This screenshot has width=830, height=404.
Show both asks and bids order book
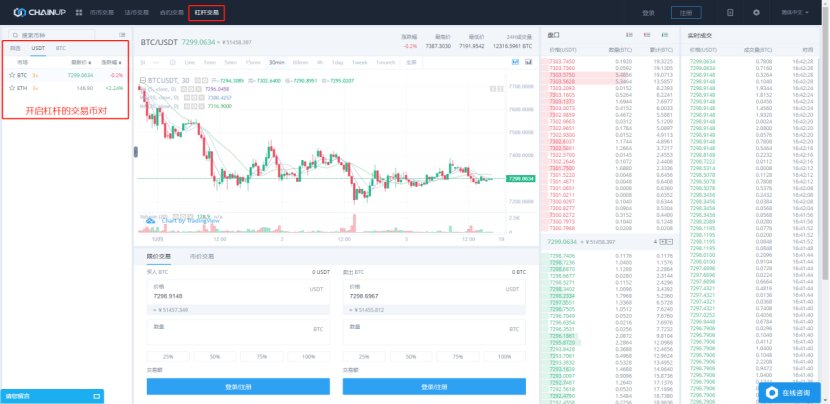[x=629, y=35]
